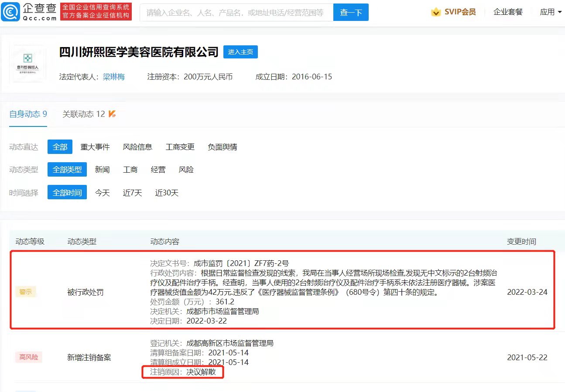Expand the 应用 dropdown menu

[x=551, y=12]
